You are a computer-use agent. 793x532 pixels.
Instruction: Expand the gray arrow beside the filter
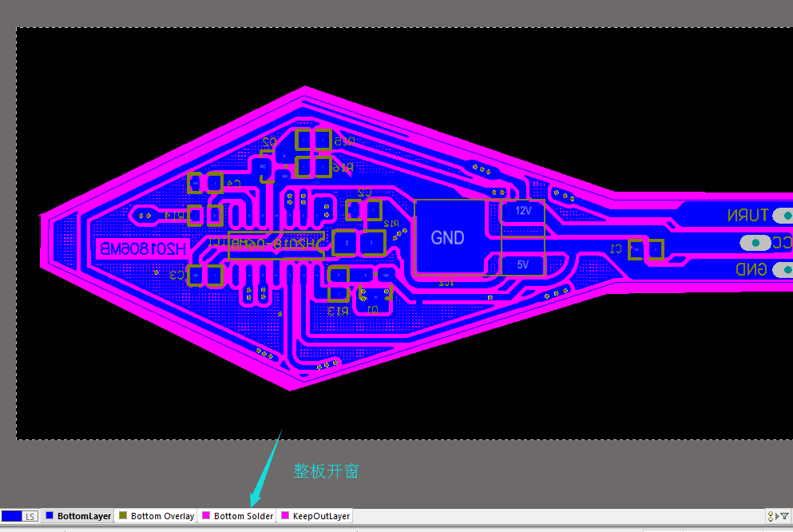tap(777, 517)
